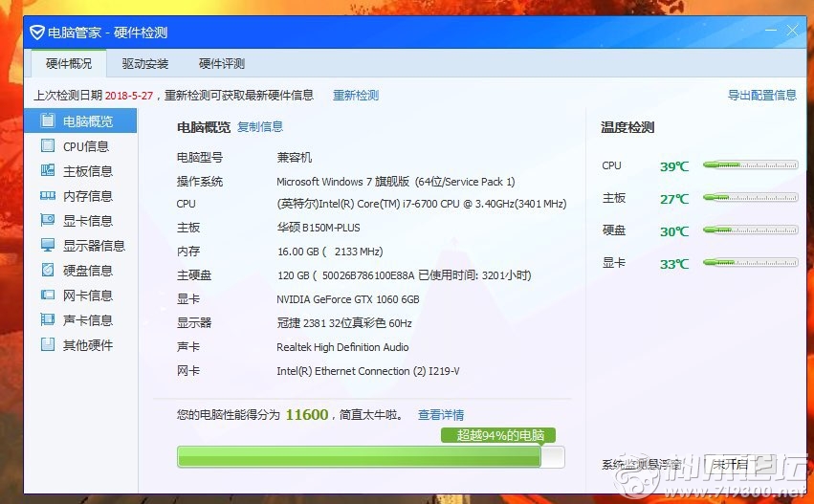Click the 硬盘 temperature gauge bar
814x504 pixels.
(x=751, y=230)
